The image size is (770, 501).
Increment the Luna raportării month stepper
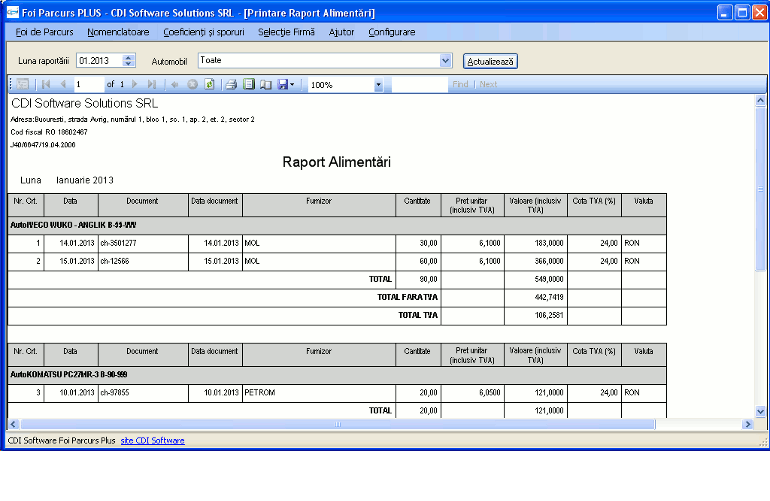[128, 58]
